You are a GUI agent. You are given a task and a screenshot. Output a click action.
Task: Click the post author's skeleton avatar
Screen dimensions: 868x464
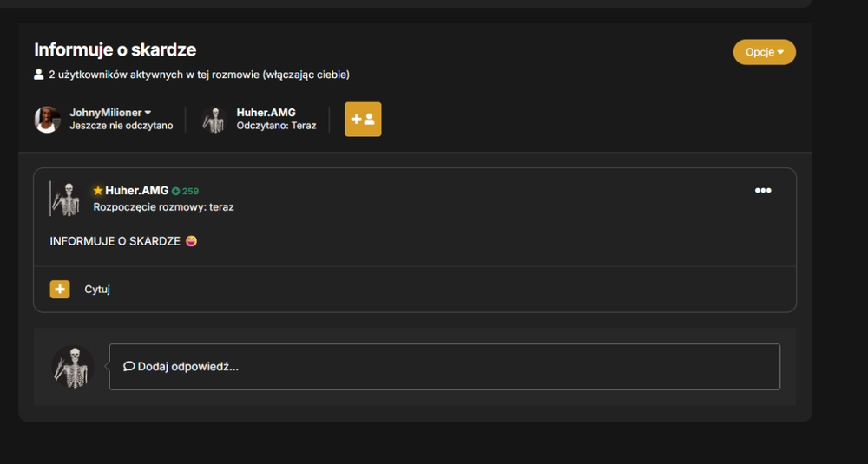coord(67,199)
